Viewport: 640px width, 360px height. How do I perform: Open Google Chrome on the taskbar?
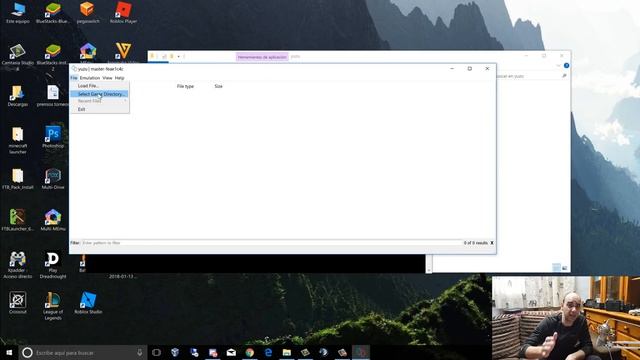pyautogui.click(x=250, y=352)
